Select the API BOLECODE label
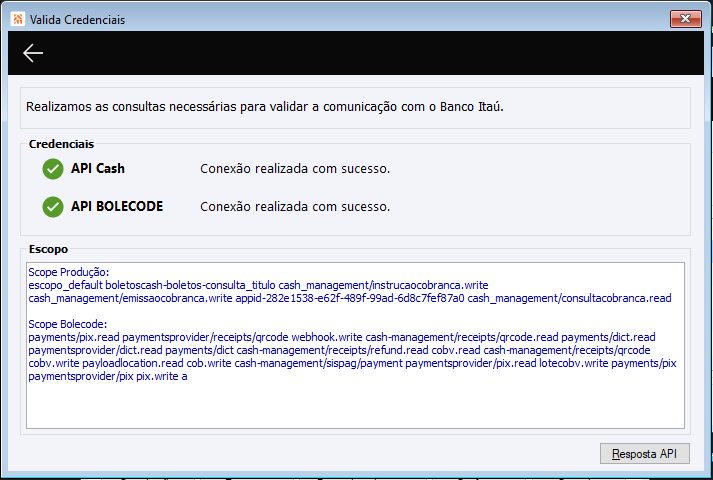 click(117, 206)
